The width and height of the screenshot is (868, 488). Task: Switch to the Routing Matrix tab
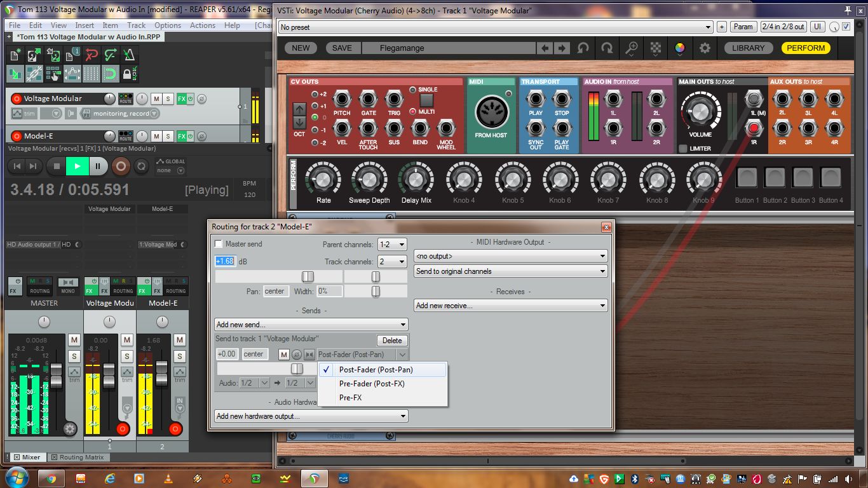(78, 457)
